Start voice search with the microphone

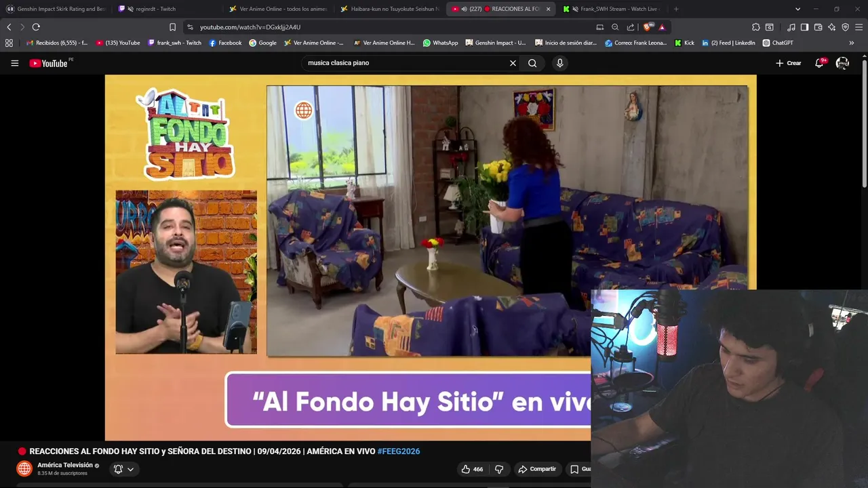559,63
